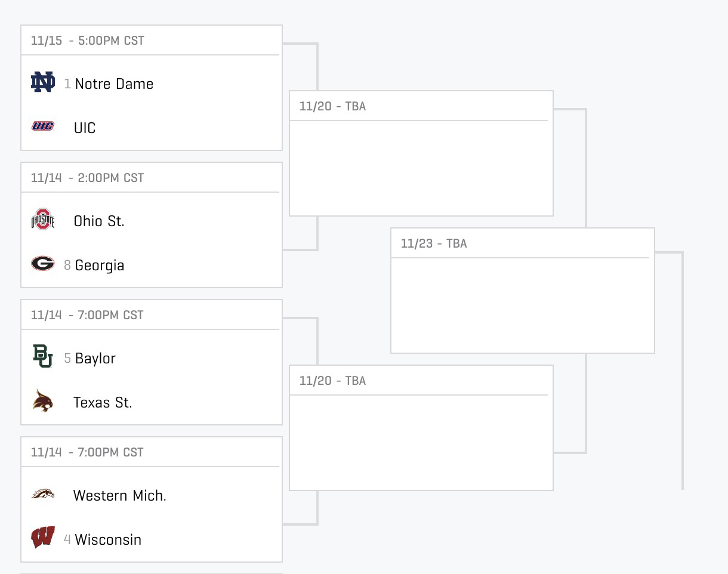Viewport: 728px width, 574px height.
Task: Click the Texas State bobcat logo
Action: (x=43, y=401)
